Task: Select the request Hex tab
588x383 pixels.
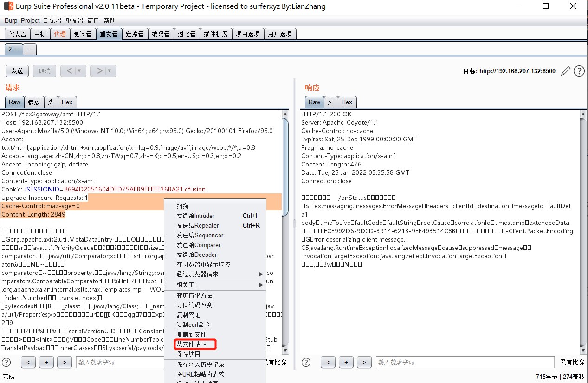Action: click(x=67, y=102)
